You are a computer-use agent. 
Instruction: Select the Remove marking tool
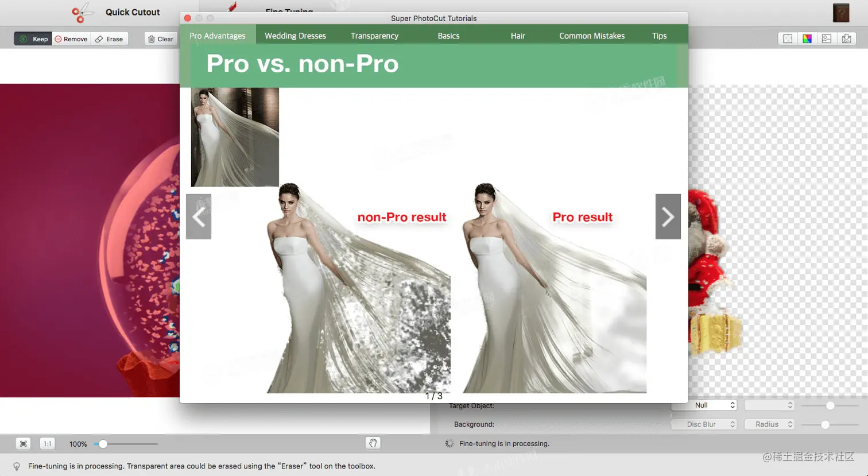pyautogui.click(x=71, y=39)
